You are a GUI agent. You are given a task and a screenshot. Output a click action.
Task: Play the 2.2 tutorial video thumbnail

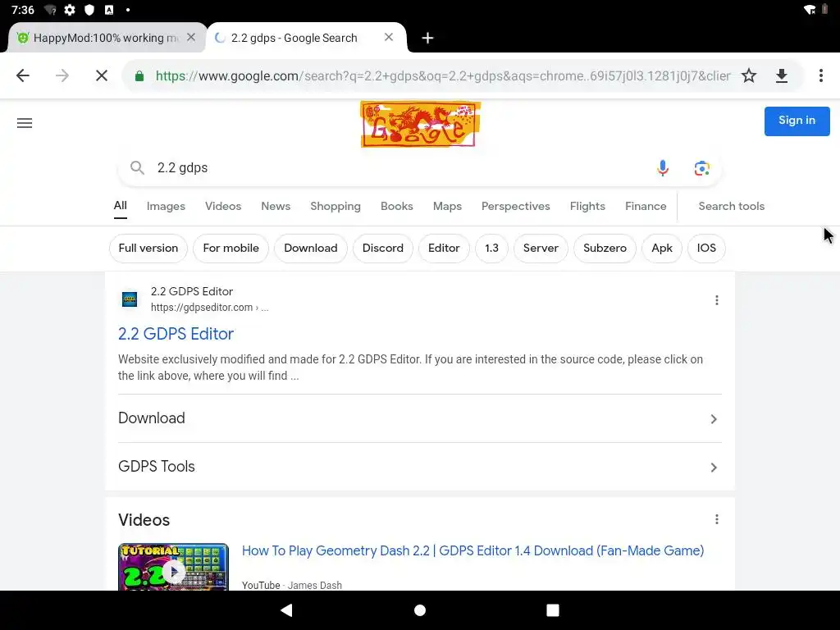174,568
